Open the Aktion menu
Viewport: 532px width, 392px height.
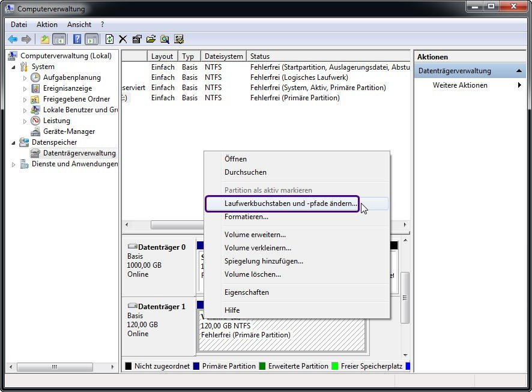[x=47, y=25]
